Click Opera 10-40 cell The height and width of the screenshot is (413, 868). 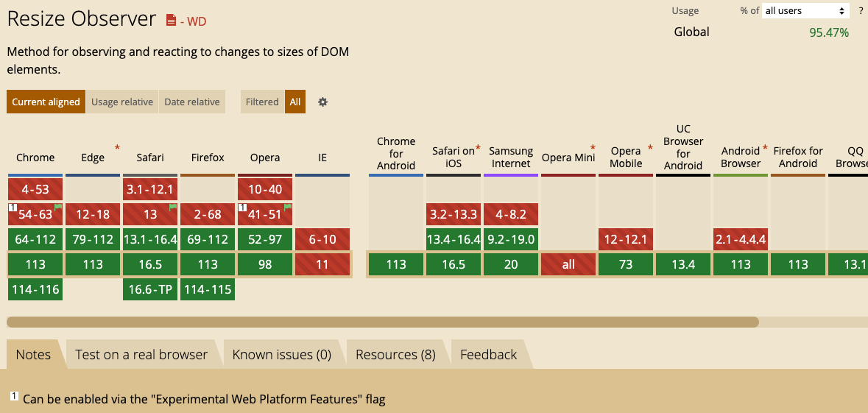click(x=265, y=189)
